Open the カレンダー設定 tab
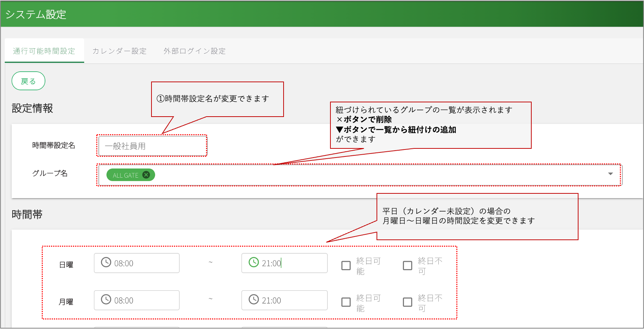This screenshot has height=329, width=644. [x=119, y=51]
